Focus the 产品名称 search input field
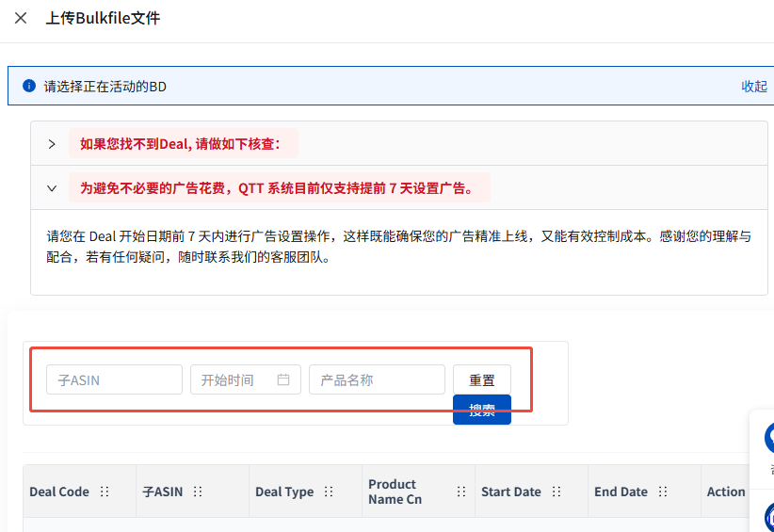 point(377,380)
